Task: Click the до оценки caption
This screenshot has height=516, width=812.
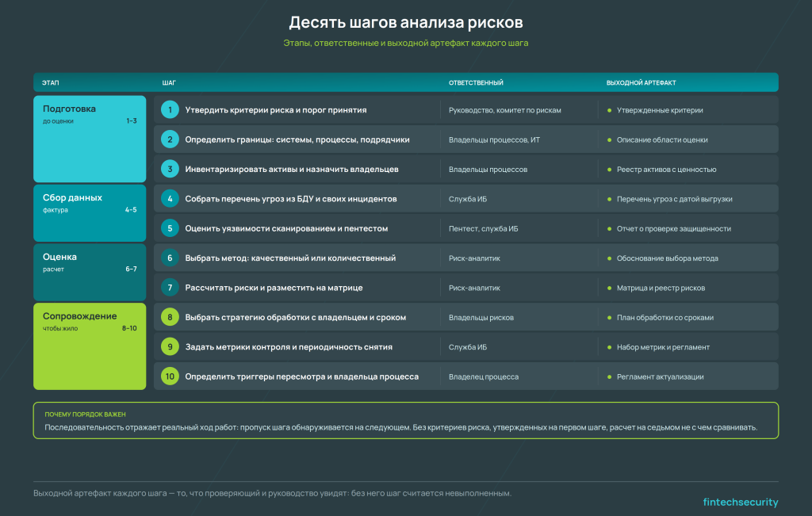Action: (58, 121)
